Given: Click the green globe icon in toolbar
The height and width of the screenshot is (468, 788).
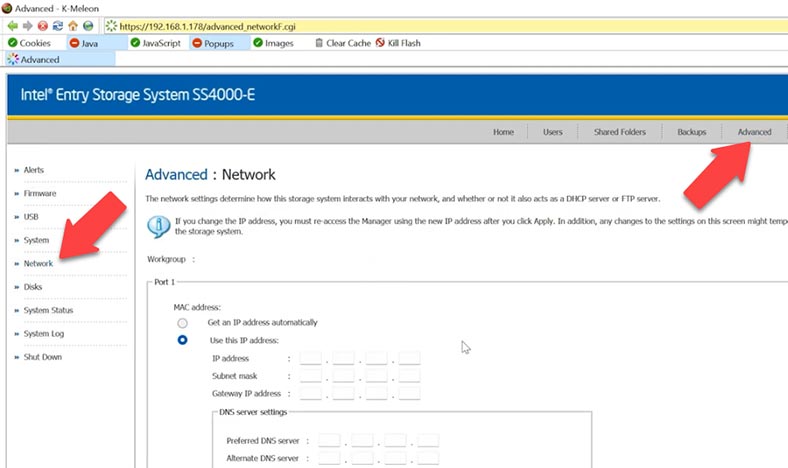Looking at the screenshot, I should click(88, 26).
